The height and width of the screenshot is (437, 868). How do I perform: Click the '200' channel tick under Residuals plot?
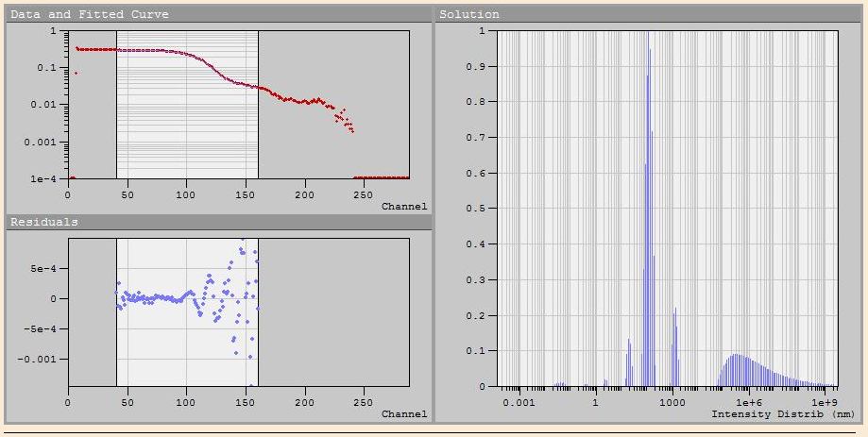[304, 402]
